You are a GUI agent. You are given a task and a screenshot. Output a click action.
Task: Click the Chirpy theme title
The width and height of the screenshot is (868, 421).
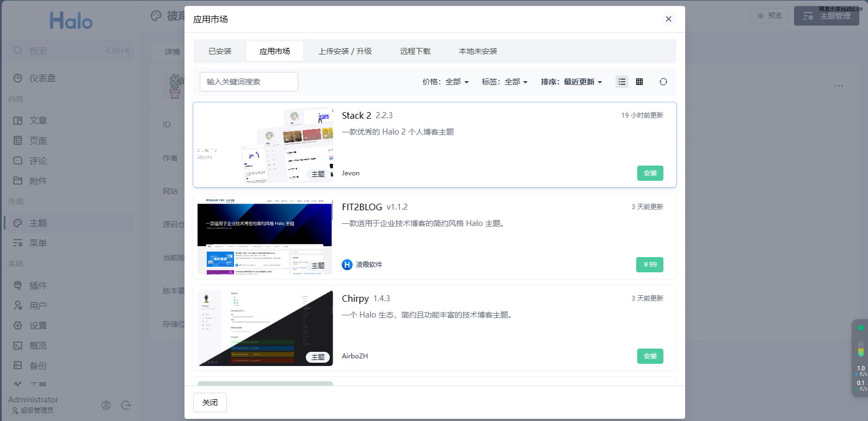[355, 298]
